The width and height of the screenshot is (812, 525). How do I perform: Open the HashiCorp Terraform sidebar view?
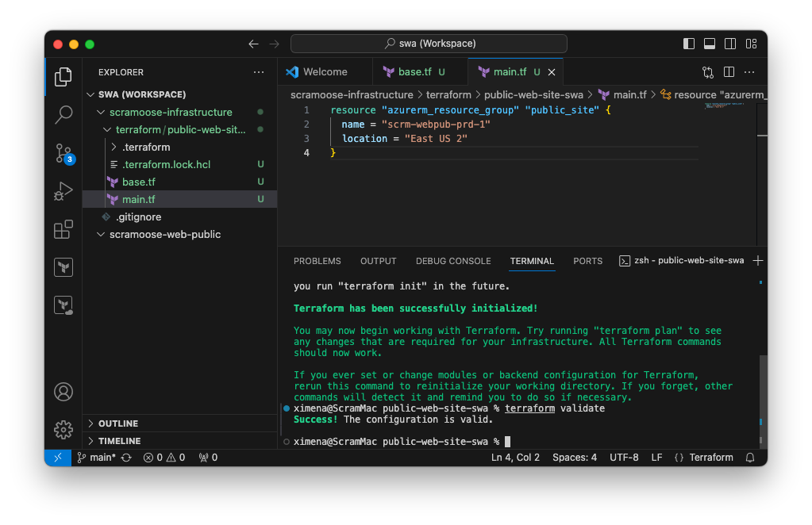[x=63, y=267]
